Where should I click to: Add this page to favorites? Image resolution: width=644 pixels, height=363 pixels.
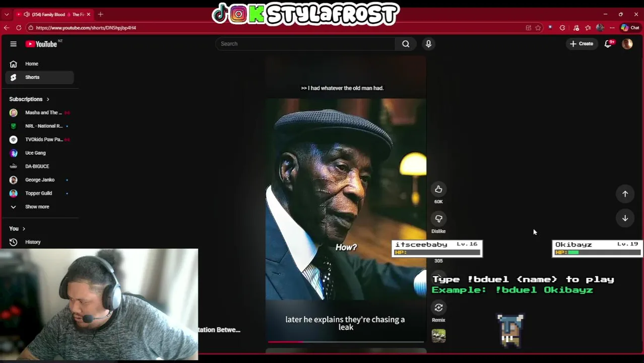[538, 28]
